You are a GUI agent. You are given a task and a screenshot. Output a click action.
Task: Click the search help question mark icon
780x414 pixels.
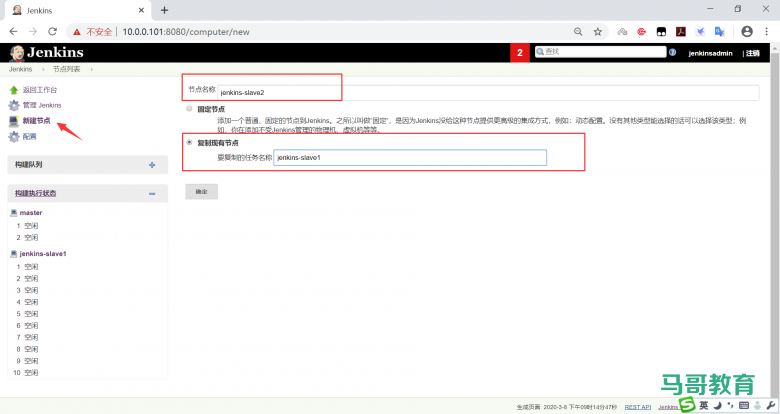coord(673,52)
